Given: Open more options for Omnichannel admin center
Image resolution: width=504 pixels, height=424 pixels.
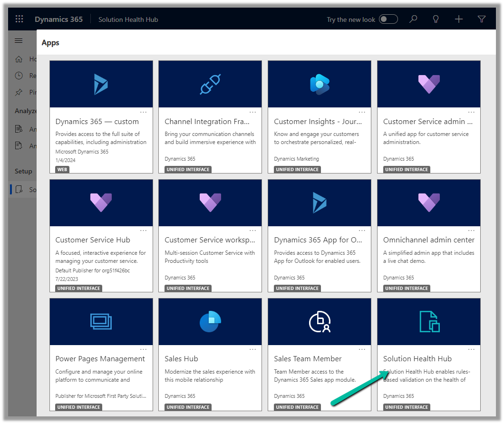Looking at the screenshot, I should coord(471,231).
